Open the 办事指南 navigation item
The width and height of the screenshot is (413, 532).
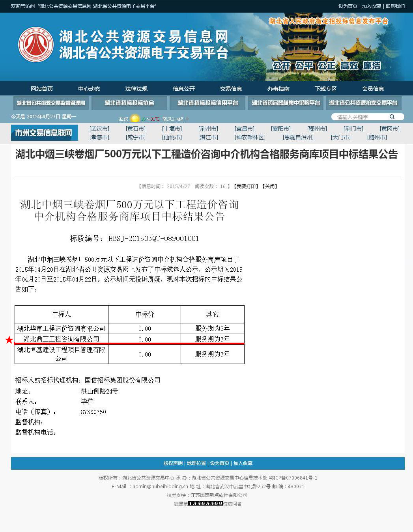(x=278, y=89)
